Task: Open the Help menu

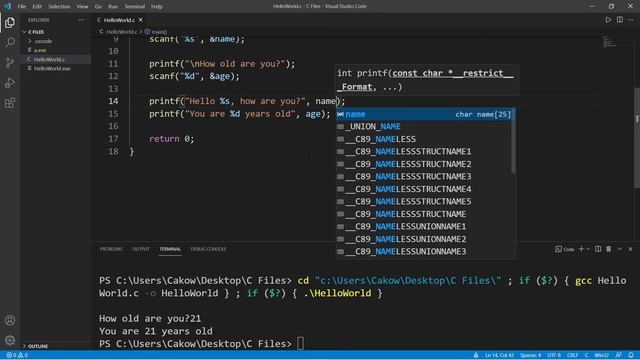Action: [157, 7]
